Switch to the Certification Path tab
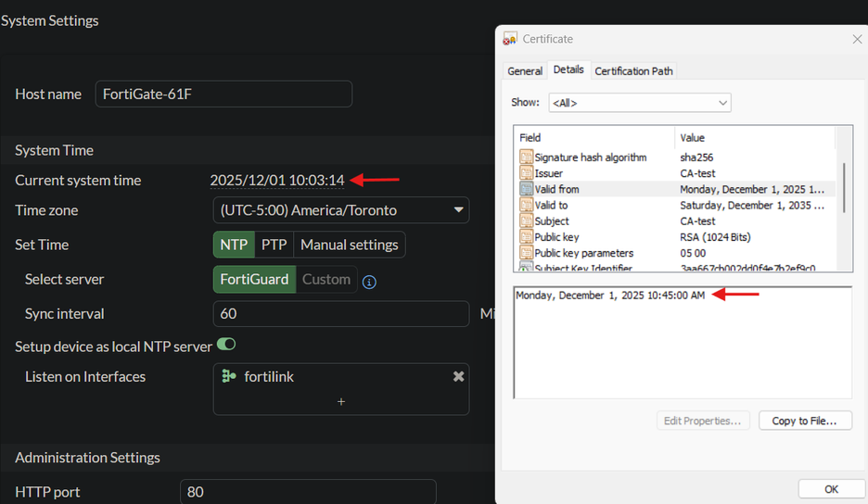The width and height of the screenshot is (868, 504). click(633, 71)
